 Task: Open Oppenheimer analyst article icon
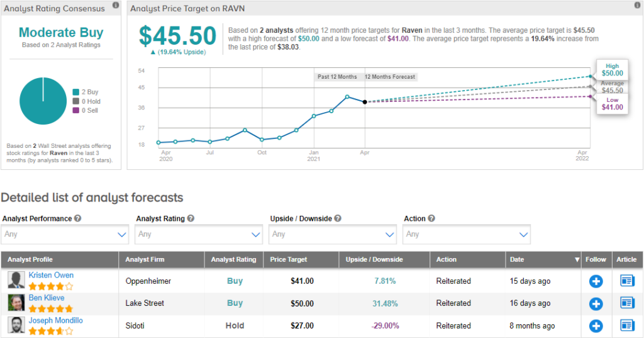627,281
